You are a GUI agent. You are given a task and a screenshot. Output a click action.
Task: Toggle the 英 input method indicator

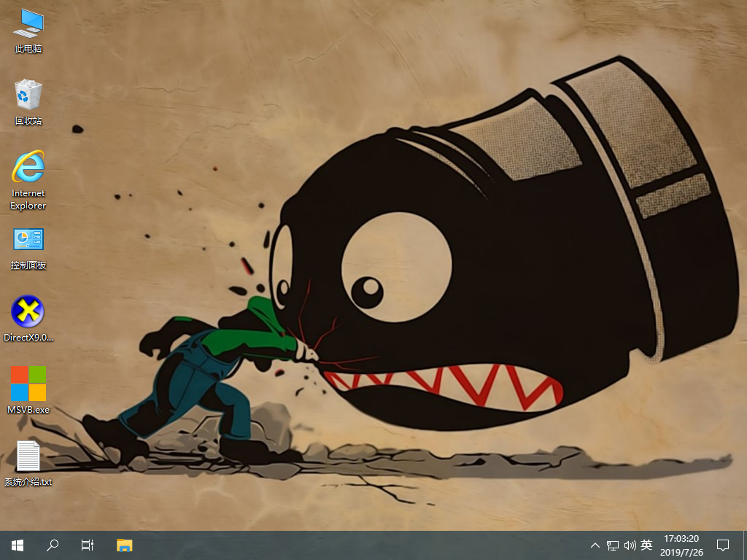point(646,545)
